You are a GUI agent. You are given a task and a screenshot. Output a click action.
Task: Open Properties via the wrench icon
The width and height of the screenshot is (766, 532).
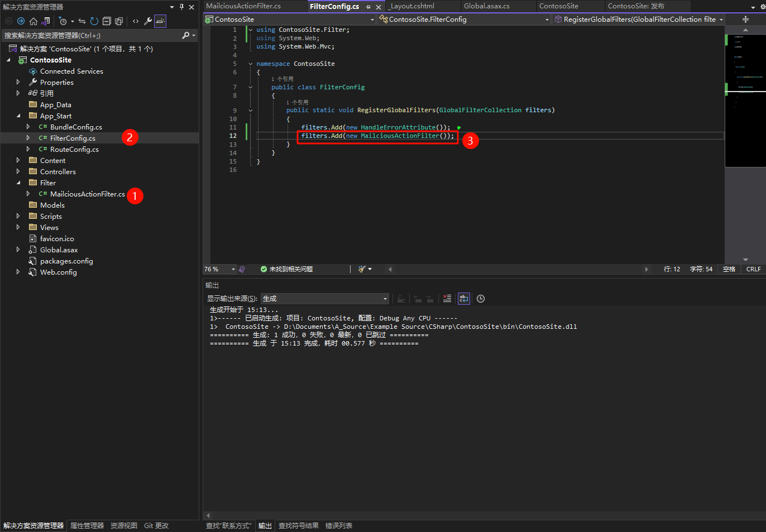[148, 21]
